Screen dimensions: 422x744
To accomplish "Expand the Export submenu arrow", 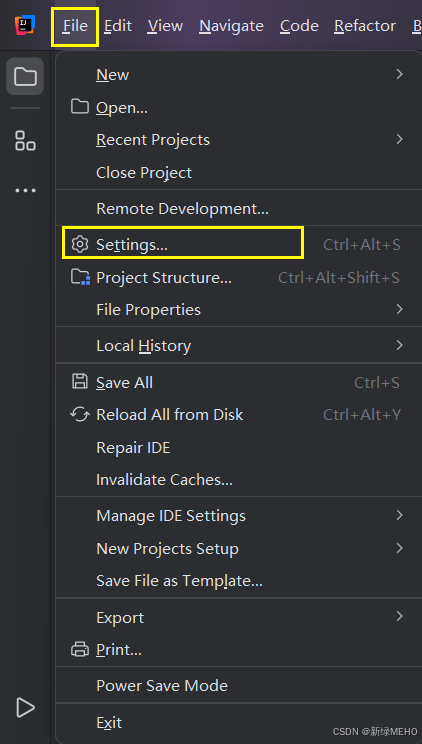I will click(400, 616).
